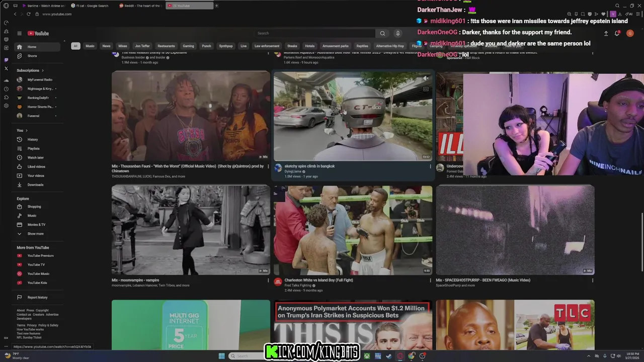Open YouTube Premium link
The width and height of the screenshot is (644, 362).
(37, 255)
